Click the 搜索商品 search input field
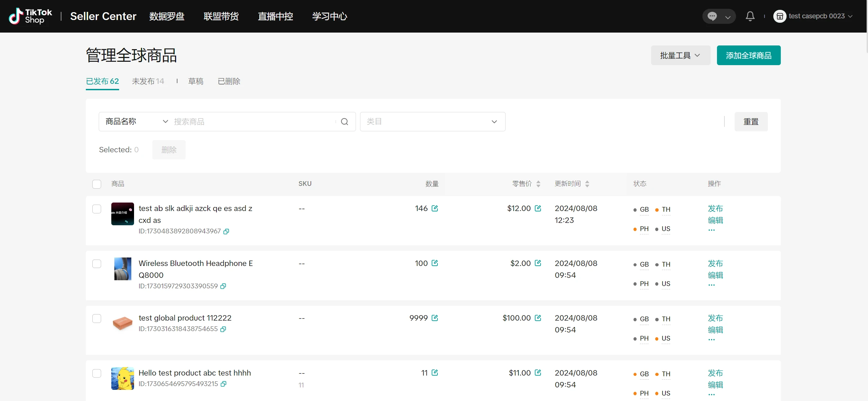Screen dimensions: 868x401 (x=253, y=122)
